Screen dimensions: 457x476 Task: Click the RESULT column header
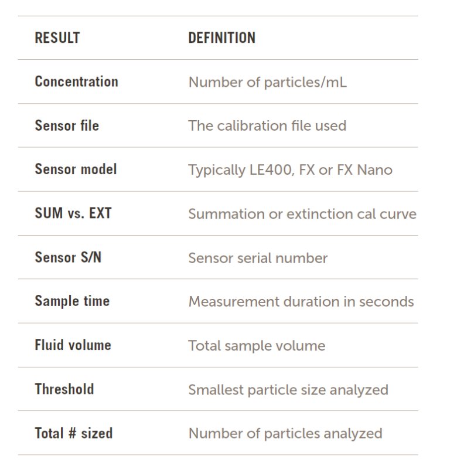pyautogui.click(x=57, y=38)
